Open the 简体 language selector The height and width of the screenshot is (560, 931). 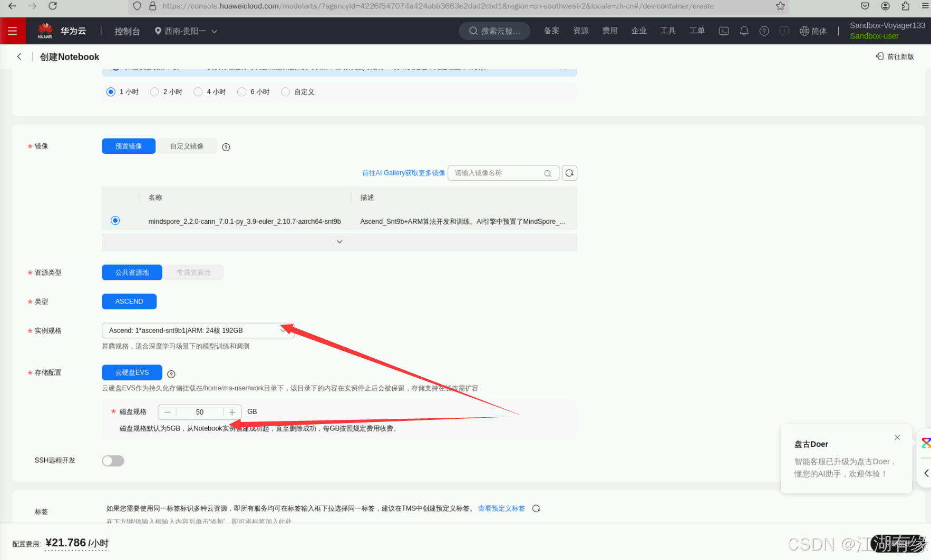click(x=813, y=31)
